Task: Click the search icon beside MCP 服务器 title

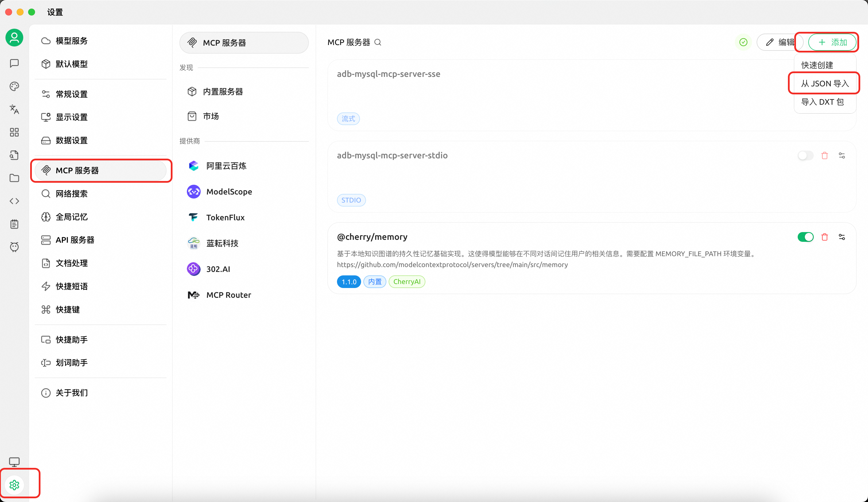Action: click(378, 42)
